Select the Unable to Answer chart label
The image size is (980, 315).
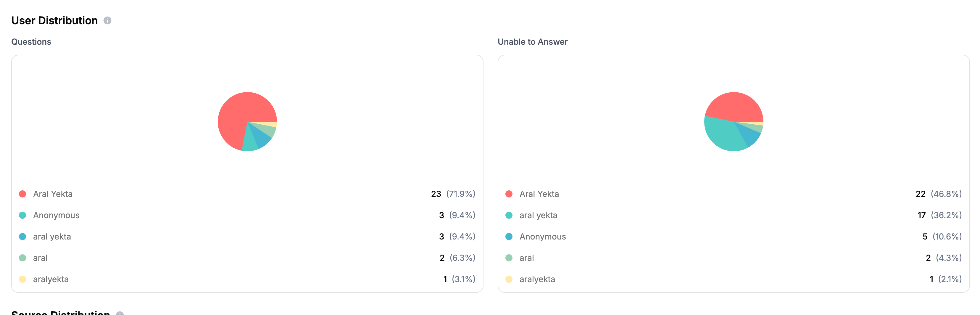(532, 41)
